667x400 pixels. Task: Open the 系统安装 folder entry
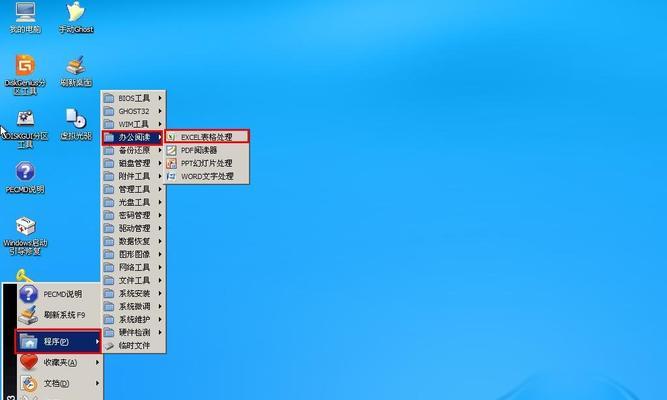133,294
